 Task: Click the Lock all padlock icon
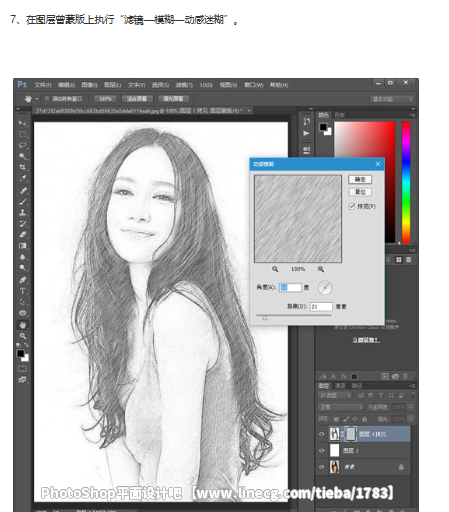[364, 419]
